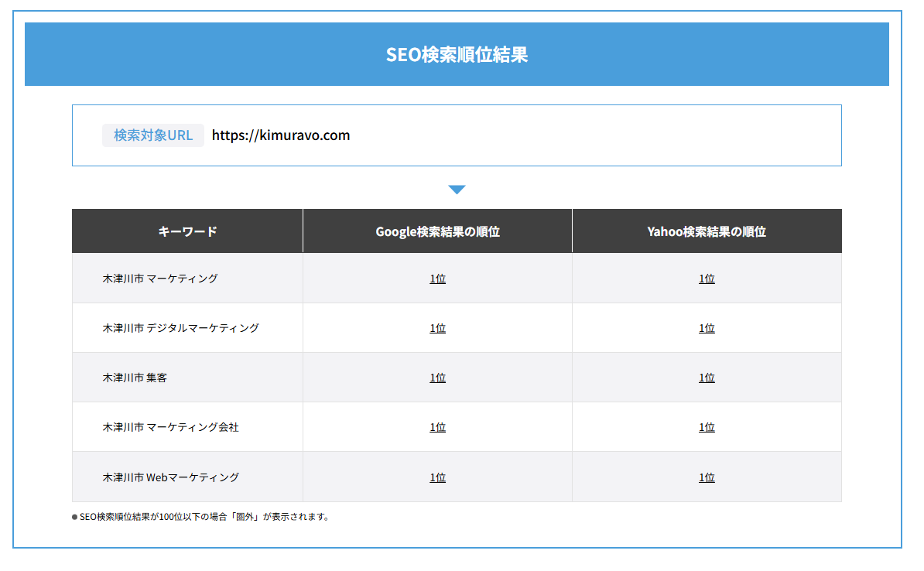Image resolution: width=924 pixels, height=571 pixels.
Task: Click the Yahoo 1位 link for 木津川市 デジタルマーケティング
Action: pyautogui.click(x=707, y=327)
